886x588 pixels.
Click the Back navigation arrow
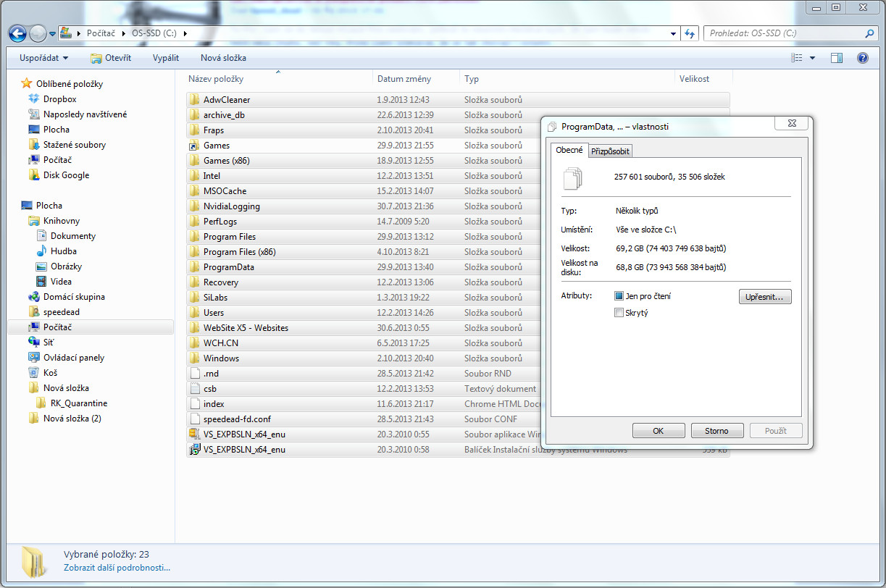coord(17,33)
